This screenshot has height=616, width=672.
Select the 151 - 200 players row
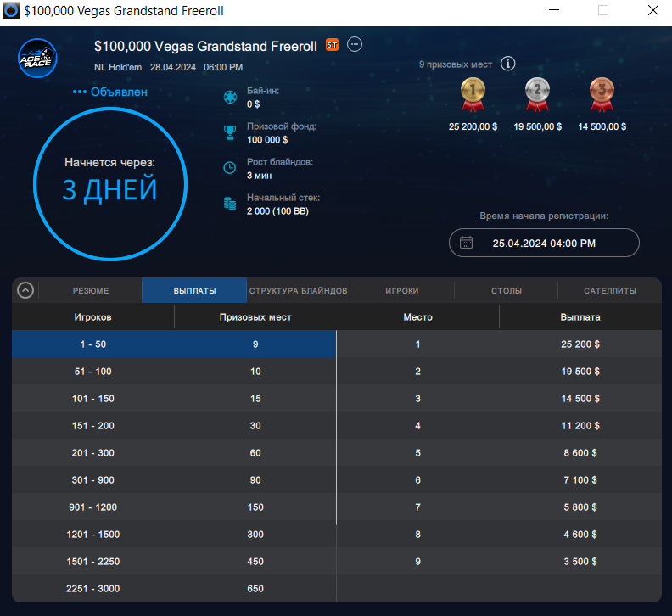point(174,426)
